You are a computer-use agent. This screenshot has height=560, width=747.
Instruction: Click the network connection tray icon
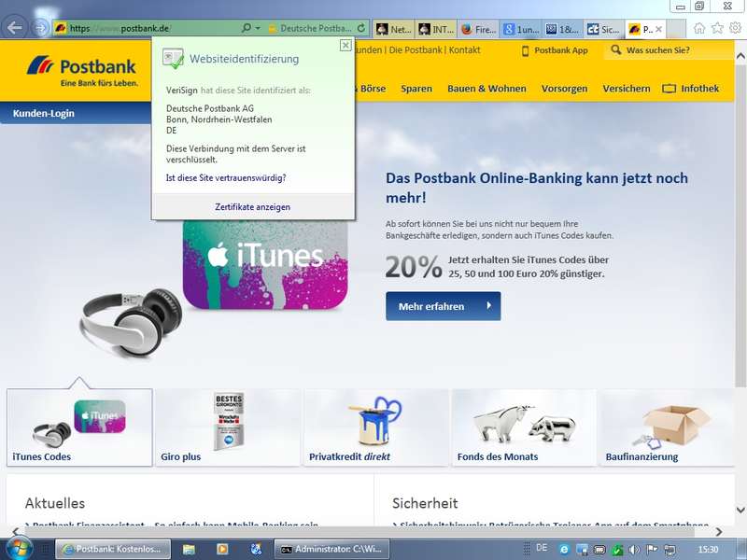pyautogui.click(x=669, y=550)
